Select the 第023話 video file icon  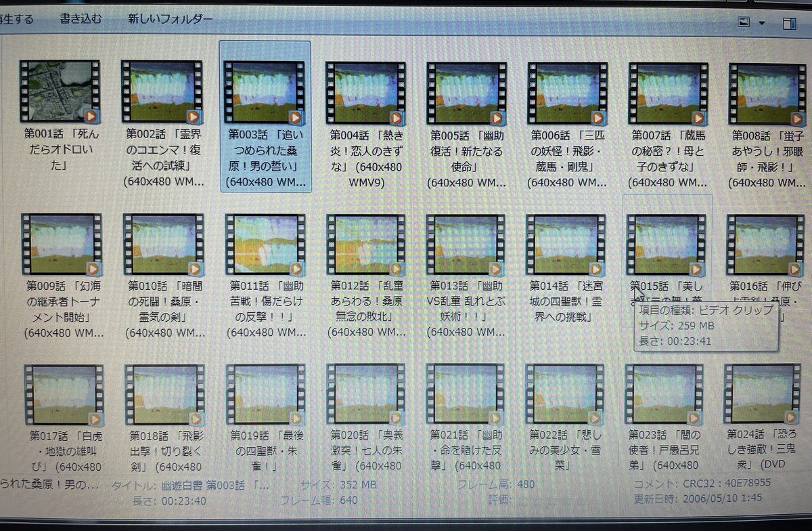point(664,394)
